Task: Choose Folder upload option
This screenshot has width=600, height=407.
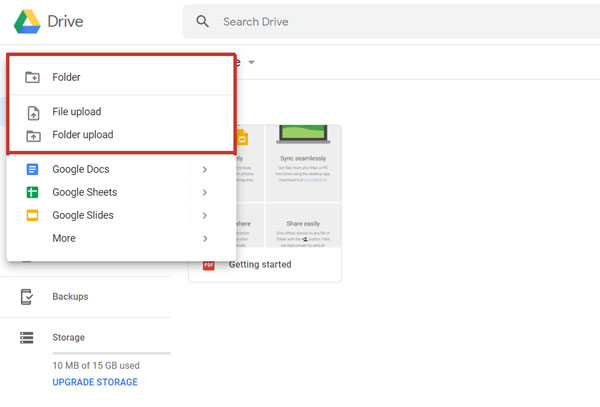Action: click(121, 135)
